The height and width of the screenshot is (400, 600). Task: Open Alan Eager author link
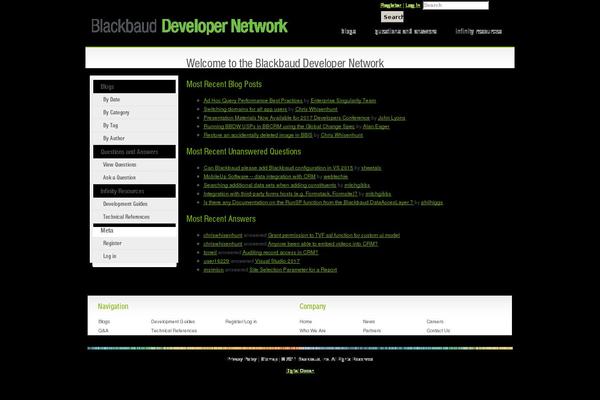coord(376,127)
